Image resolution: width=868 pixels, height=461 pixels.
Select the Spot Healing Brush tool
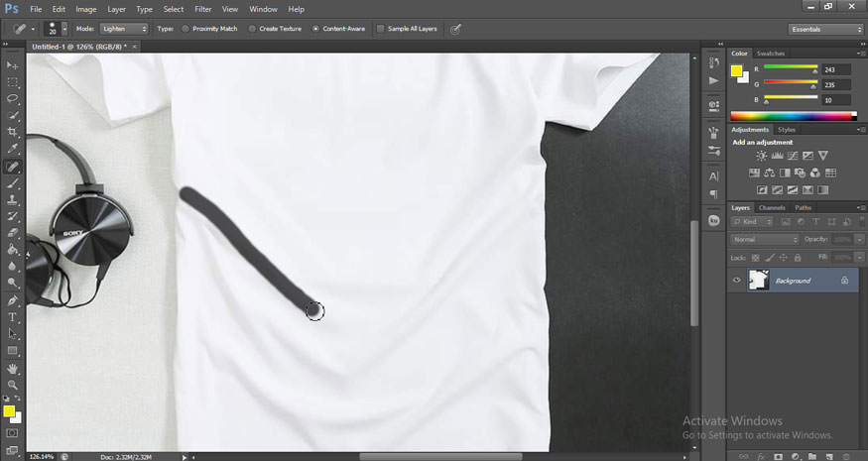pyautogui.click(x=12, y=166)
